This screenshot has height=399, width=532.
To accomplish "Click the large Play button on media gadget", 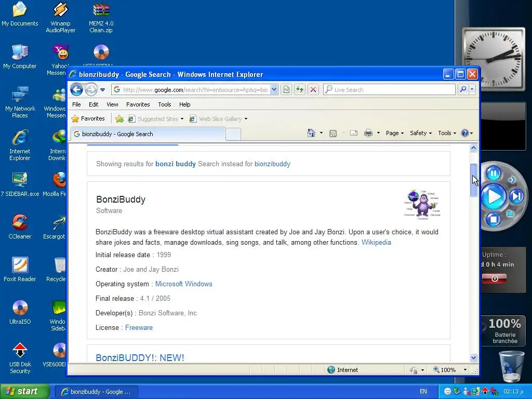I will coord(494,196).
